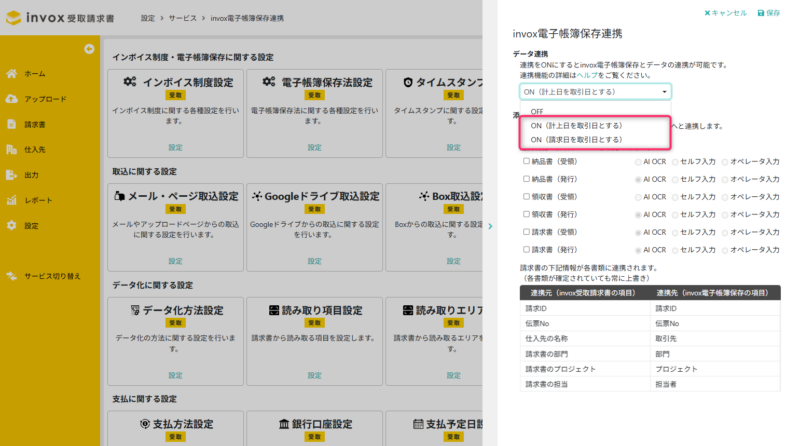The image size is (800, 446).
Task: Click the 担当者 table cell
Action: click(715, 384)
